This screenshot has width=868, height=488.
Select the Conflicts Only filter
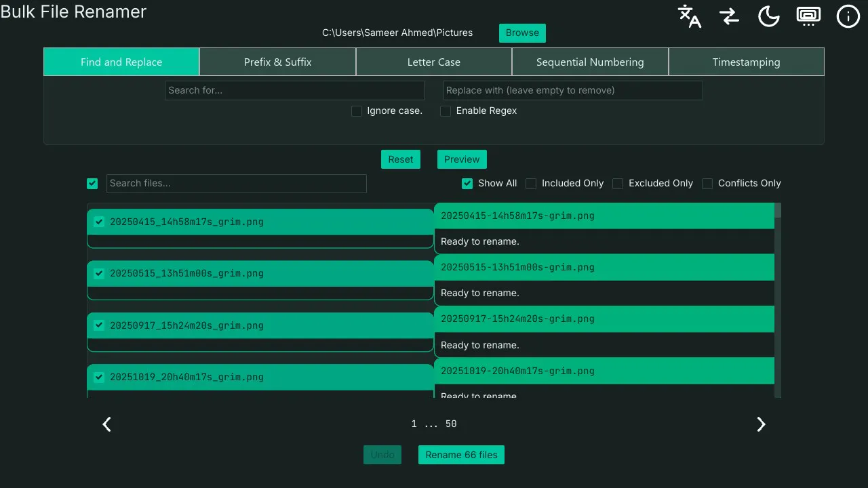coord(707,184)
